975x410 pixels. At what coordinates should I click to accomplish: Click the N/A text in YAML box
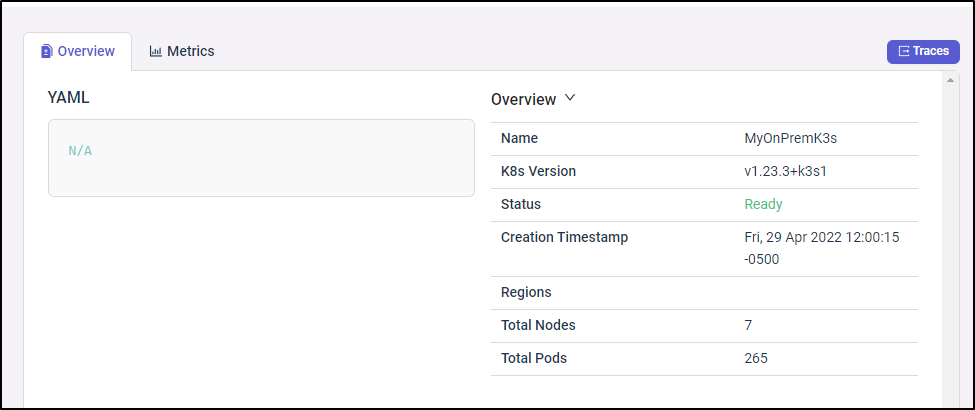point(80,151)
